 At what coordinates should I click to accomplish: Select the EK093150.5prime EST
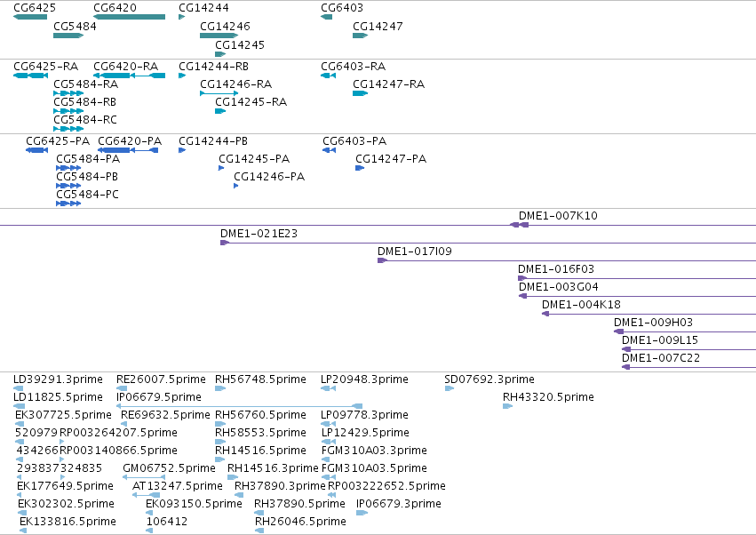(x=149, y=513)
